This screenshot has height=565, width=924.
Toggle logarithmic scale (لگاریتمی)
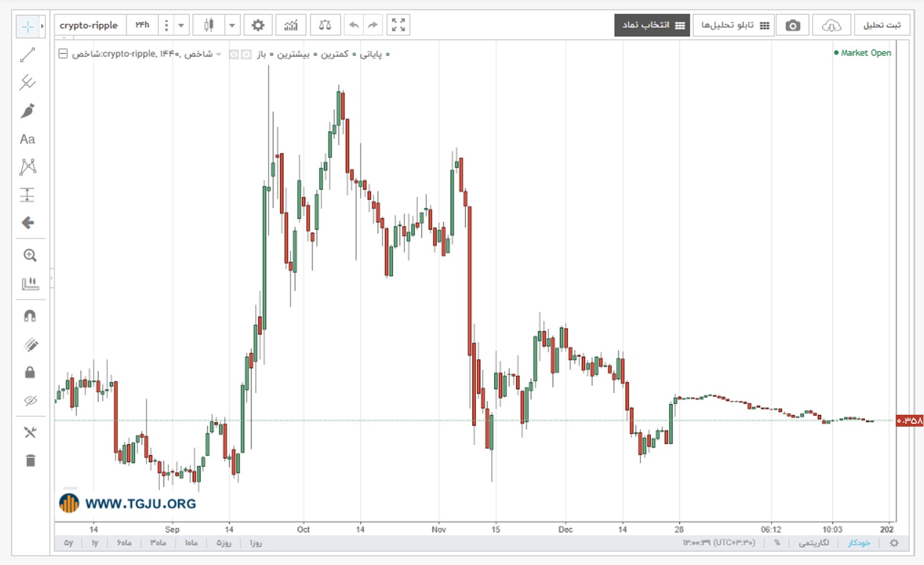(813, 543)
